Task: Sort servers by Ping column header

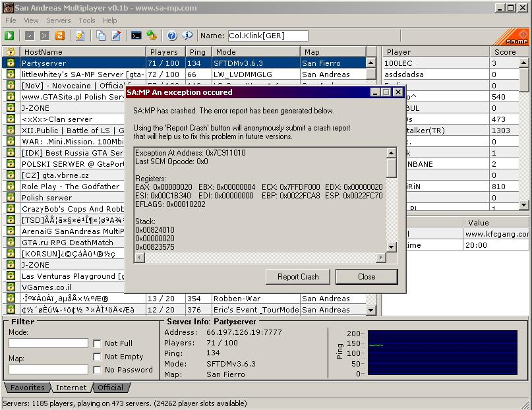Action: tap(198, 52)
